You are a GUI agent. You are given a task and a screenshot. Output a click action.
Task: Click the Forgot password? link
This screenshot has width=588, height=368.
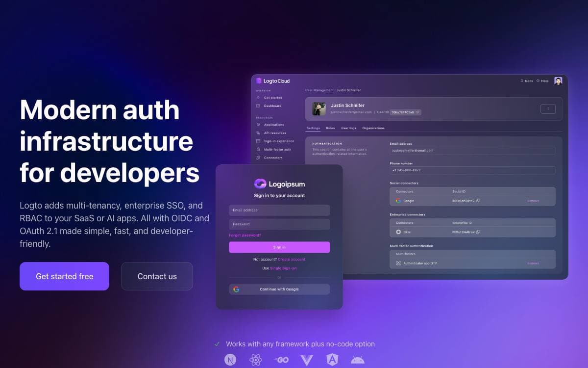coord(245,236)
